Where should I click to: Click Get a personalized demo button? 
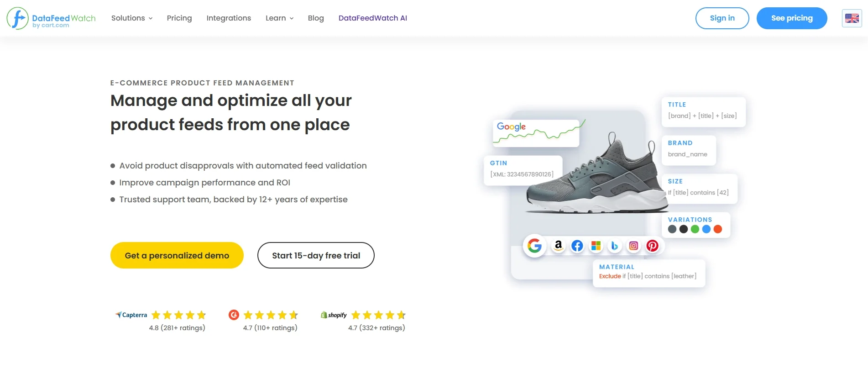click(x=177, y=255)
